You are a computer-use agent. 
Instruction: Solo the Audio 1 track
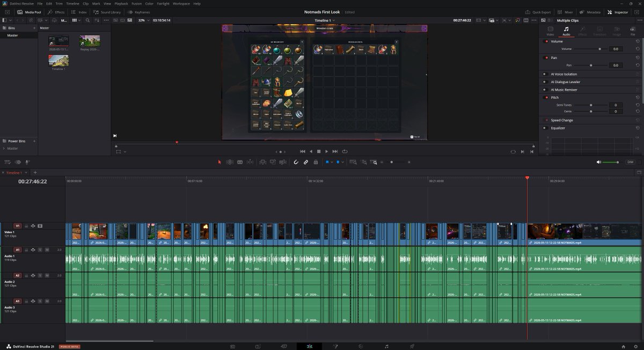pyautogui.click(x=40, y=250)
